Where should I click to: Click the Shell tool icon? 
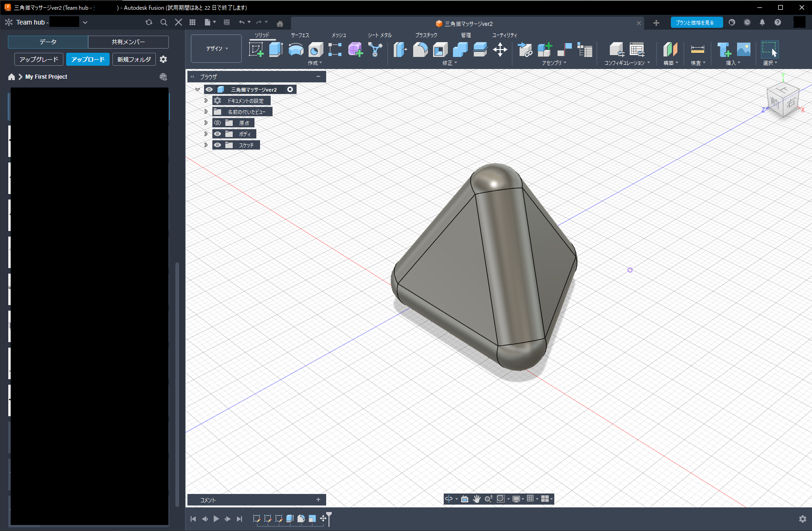(x=440, y=50)
